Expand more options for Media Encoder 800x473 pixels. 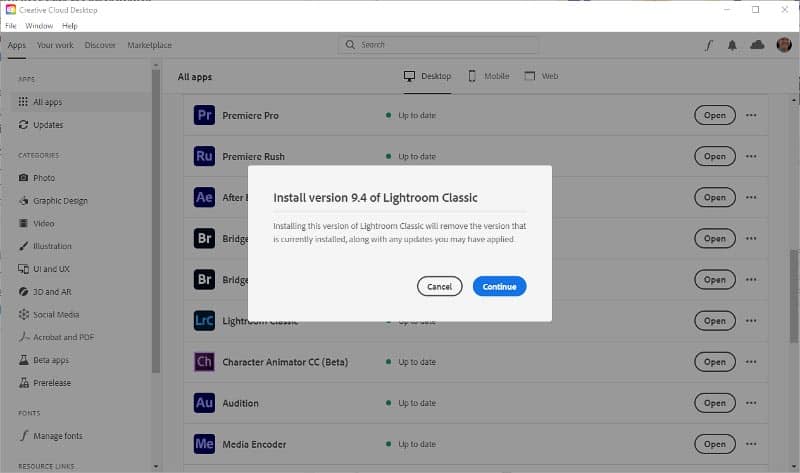(751, 444)
